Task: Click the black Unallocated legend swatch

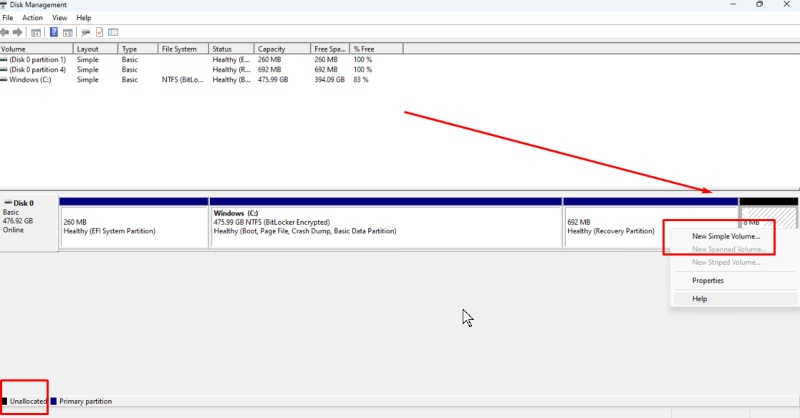Action: point(4,401)
